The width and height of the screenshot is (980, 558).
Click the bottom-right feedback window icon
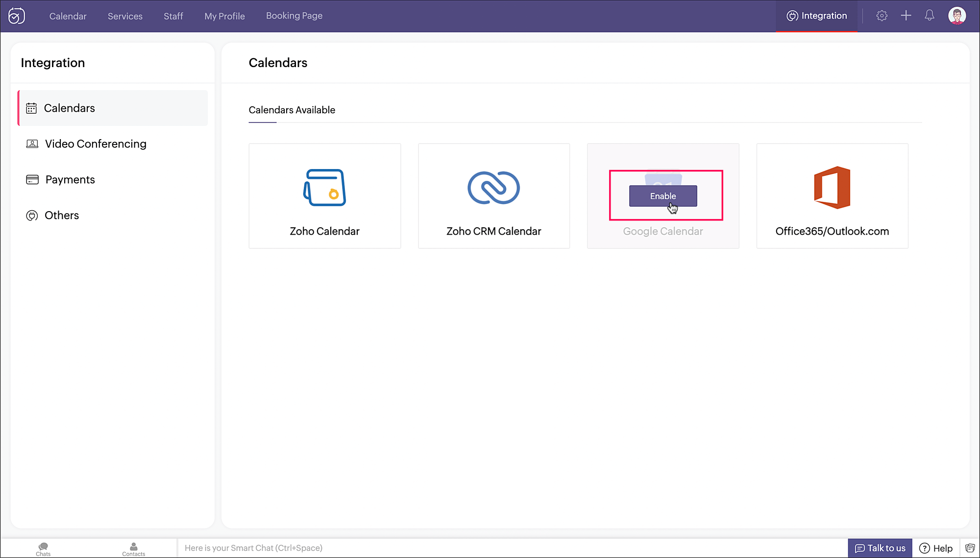970,548
